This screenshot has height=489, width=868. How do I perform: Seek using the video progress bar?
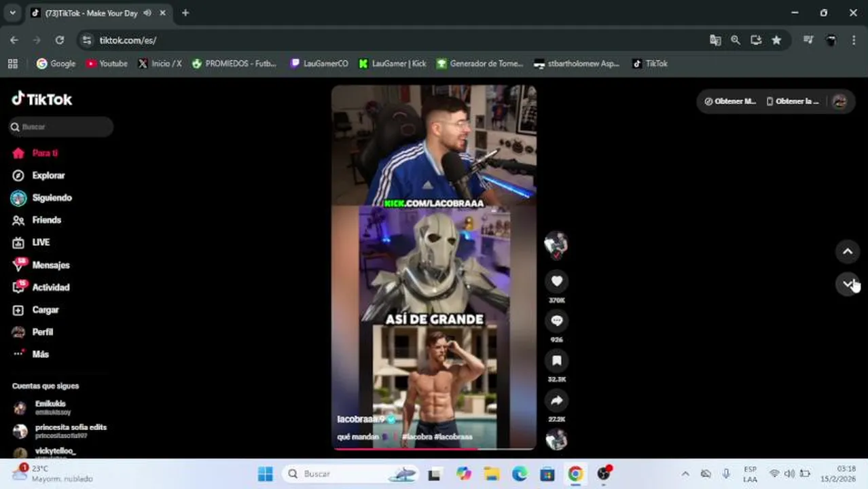click(x=434, y=448)
